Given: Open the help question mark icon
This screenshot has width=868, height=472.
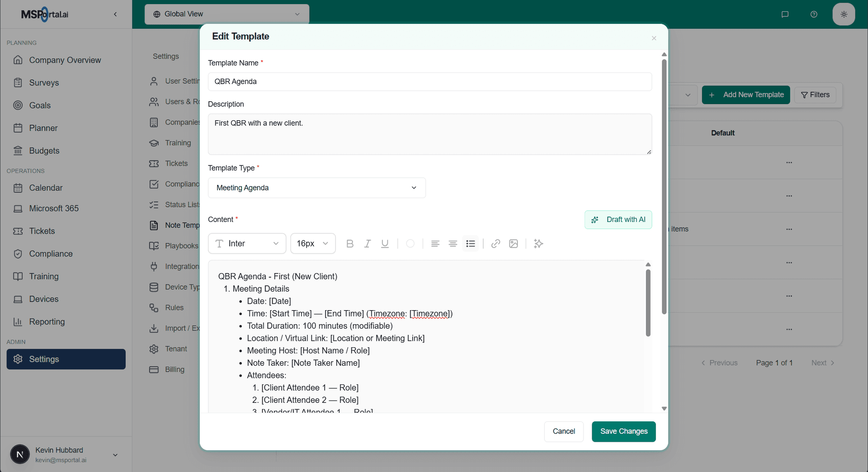Looking at the screenshot, I should pos(814,14).
